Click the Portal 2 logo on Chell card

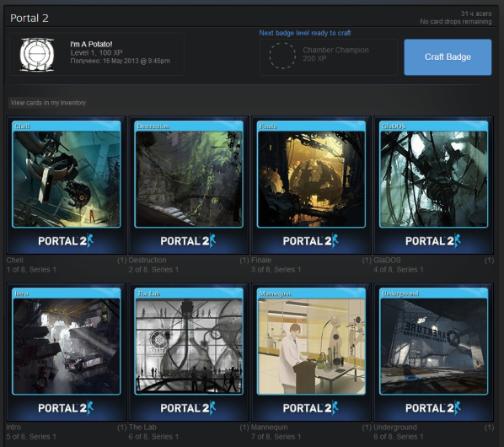click(66, 240)
